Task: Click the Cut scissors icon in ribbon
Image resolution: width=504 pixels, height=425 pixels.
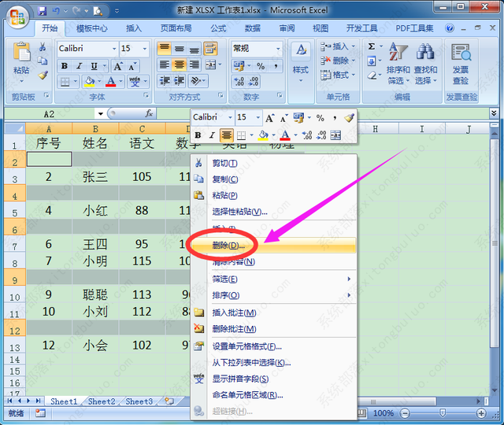Action: [x=43, y=48]
